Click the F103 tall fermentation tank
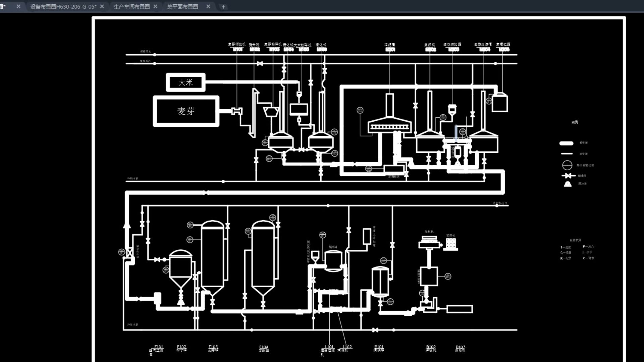This screenshot has width=644, height=362. (x=212, y=258)
